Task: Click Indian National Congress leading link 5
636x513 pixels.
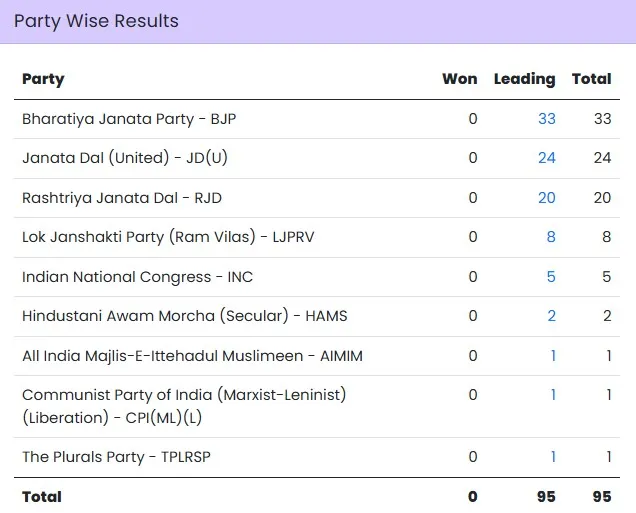Action: pos(551,277)
